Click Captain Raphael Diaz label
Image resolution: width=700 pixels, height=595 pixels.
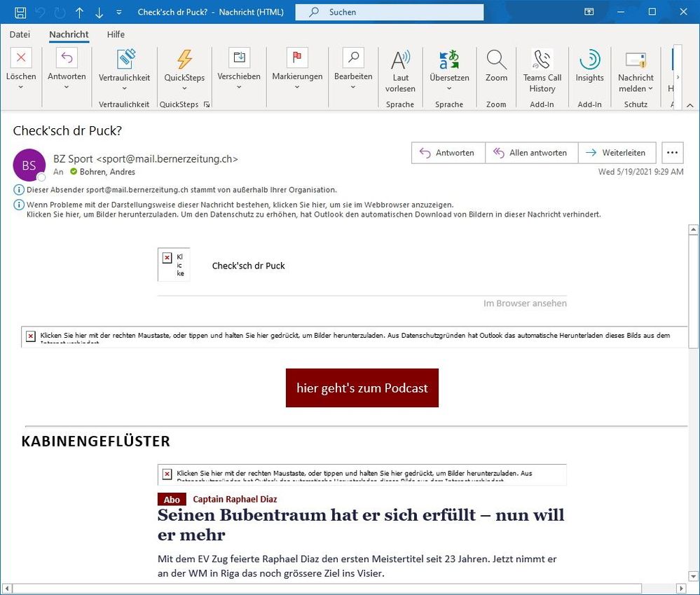(x=235, y=500)
